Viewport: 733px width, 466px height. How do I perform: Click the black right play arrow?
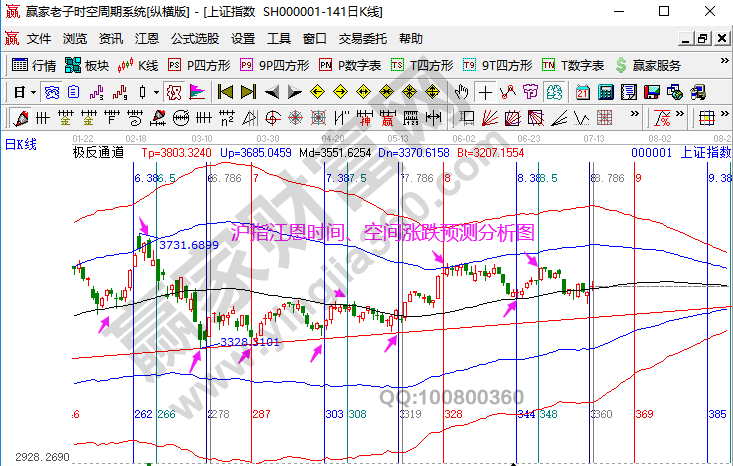tap(294, 92)
